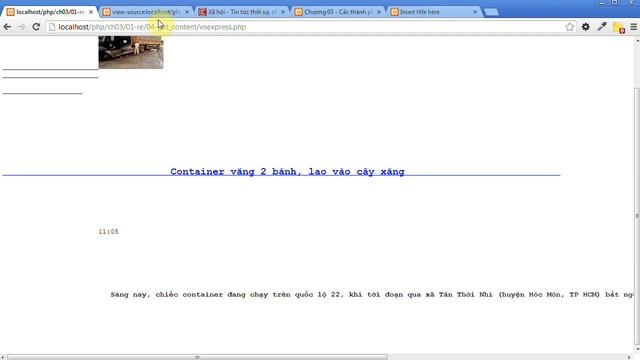
Task: Reload the page with the refresh icon
Action: click(x=36, y=27)
